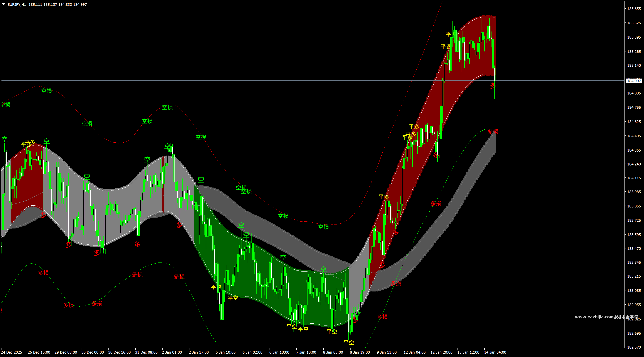Click the 185.655 price axis label
This screenshot has height=357, width=644.
pyautogui.click(x=634, y=9)
